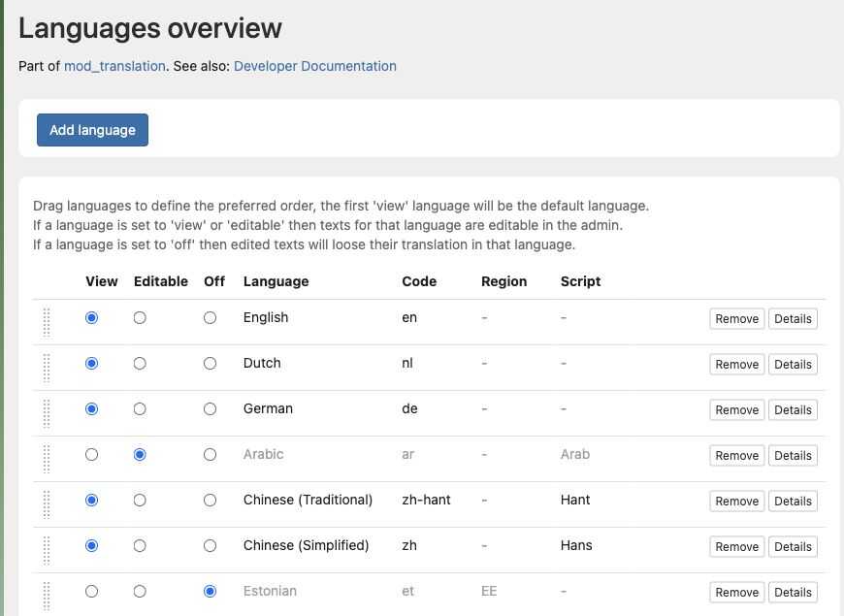Remove Chinese (Simplified) language
Viewport: 844px width, 616px height.
click(737, 547)
